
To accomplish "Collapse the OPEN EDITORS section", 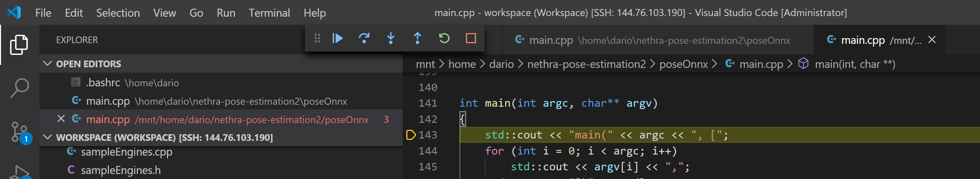I will pos(47,63).
